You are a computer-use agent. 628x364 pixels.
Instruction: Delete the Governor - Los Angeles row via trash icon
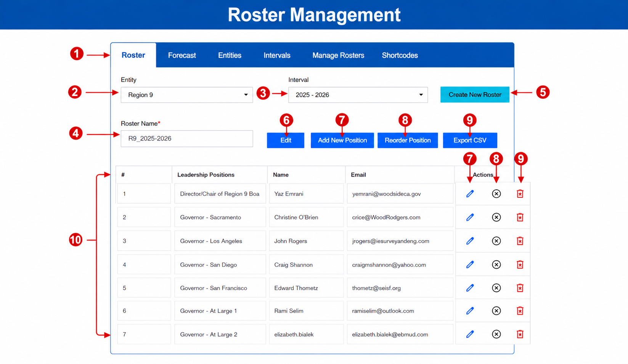point(520,241)
